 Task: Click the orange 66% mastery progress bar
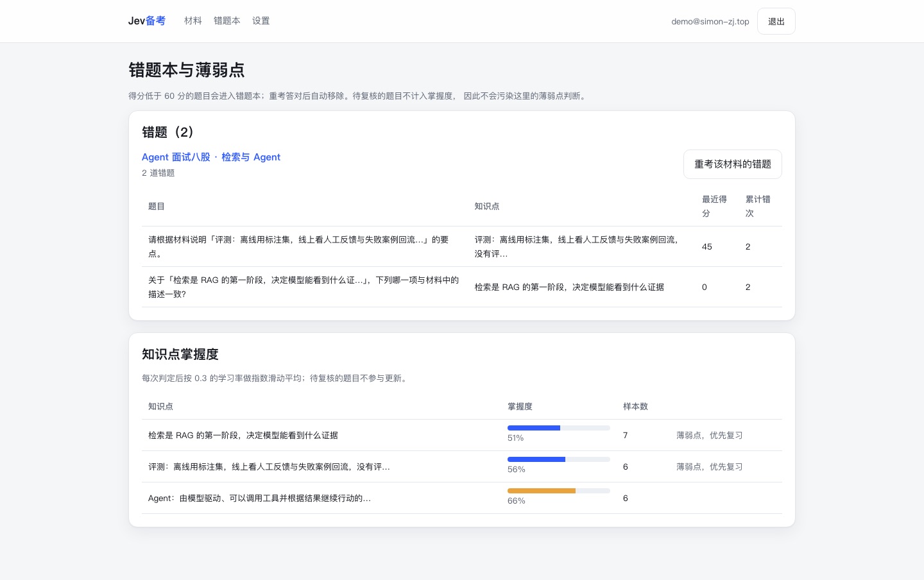(559, 491)
